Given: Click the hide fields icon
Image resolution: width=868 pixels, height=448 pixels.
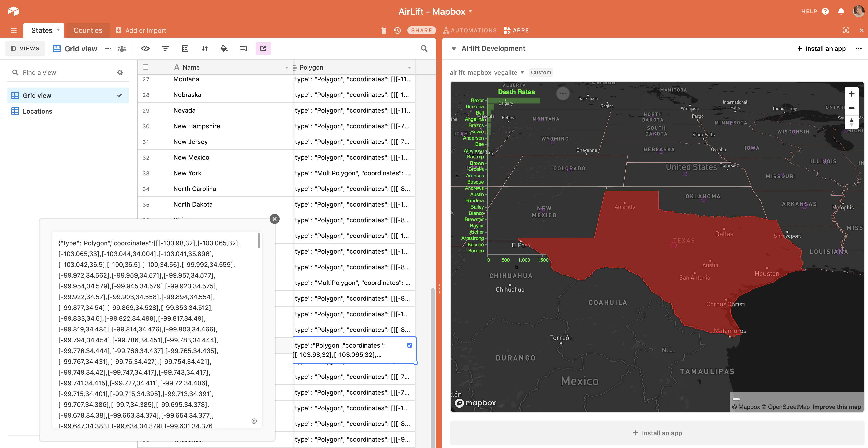Looking at the screenshot, I should (145, 48).
